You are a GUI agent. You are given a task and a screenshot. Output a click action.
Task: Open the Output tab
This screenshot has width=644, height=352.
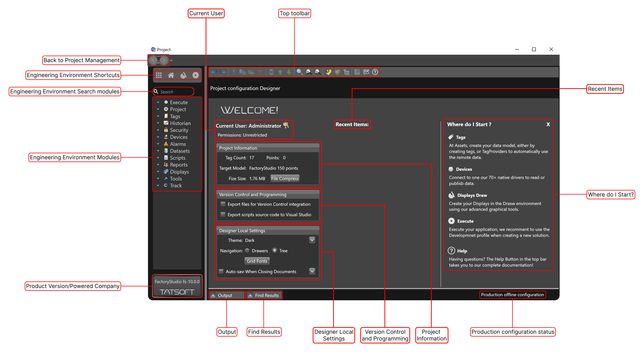pyautogui.click(x=225, y=295)
